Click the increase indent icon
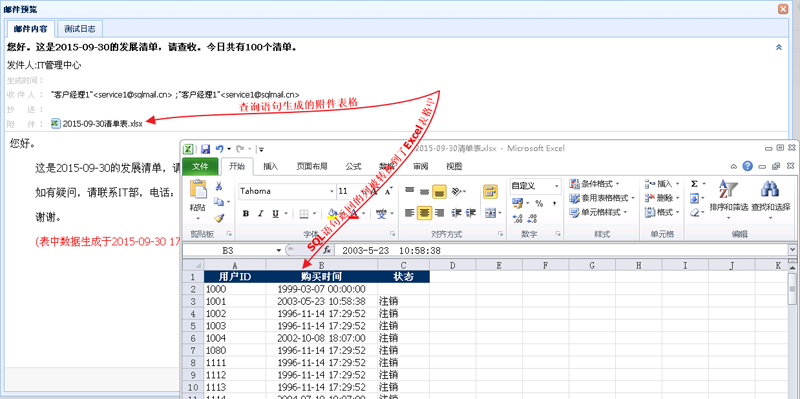The width and height of the screenshot is (800, 399). [471, 213]
